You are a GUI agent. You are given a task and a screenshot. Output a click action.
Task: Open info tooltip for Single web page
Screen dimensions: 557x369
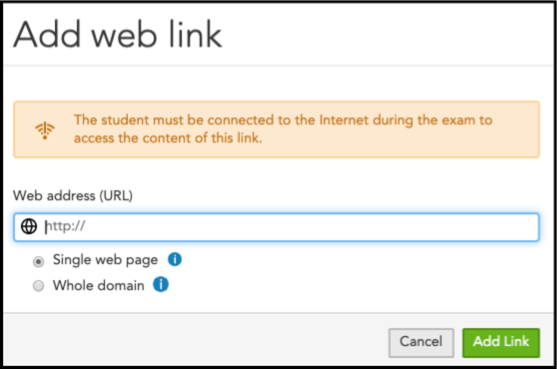click(x=175, y=259)
